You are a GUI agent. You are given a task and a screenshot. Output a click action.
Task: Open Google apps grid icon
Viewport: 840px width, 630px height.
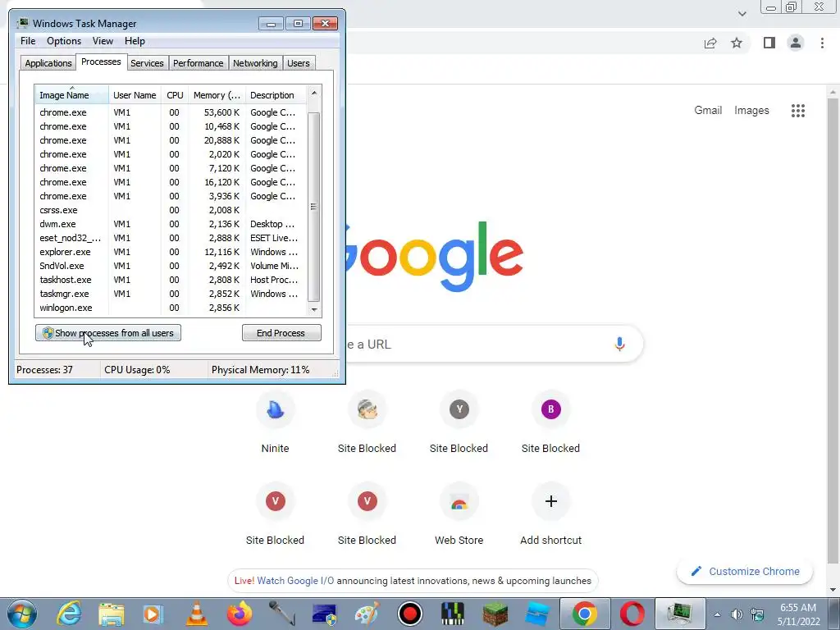click(x=797, y=111)
